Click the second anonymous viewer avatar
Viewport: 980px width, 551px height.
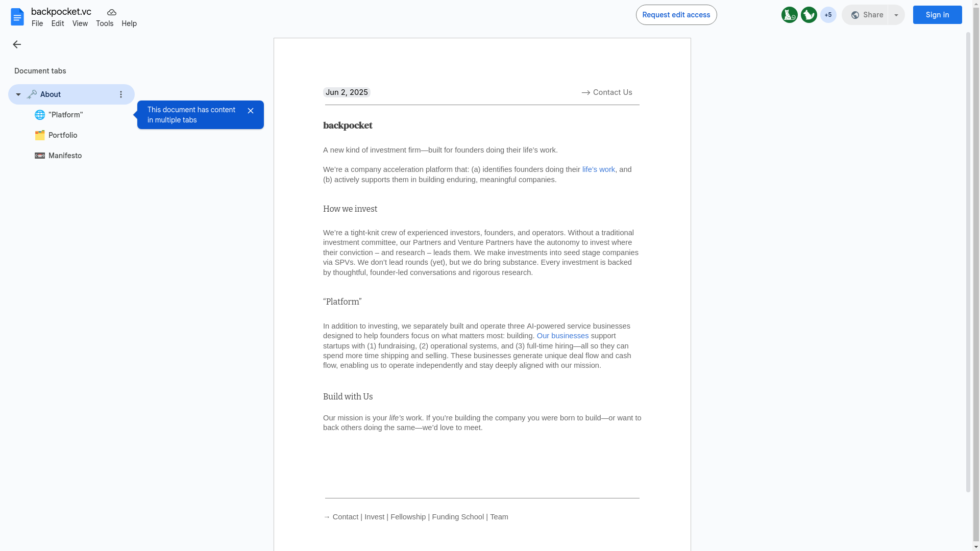pos(809,15)
